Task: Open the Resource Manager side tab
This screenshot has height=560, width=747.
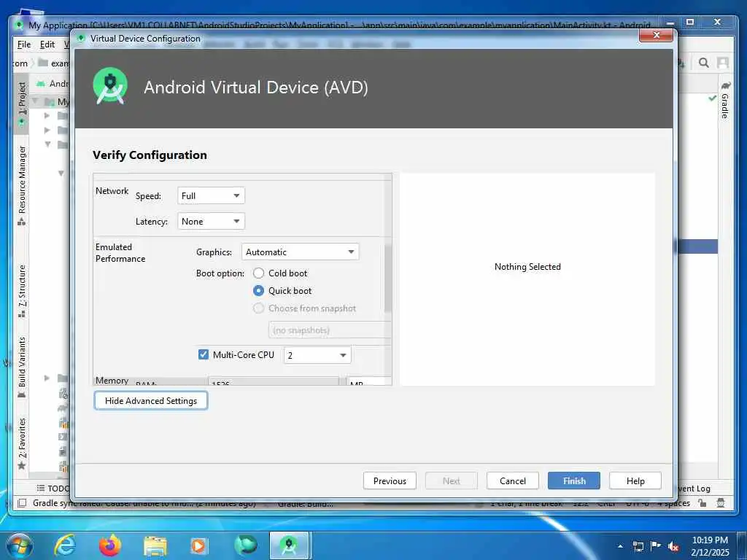Action: (x=21, y=185)
